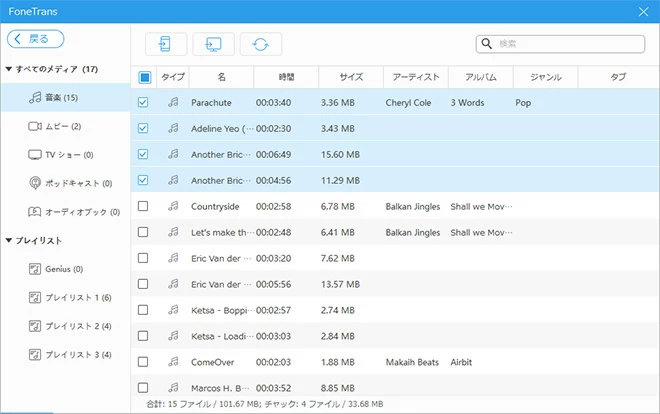Image resolution: width=660 pixels, height=414 pixels.
Task: Open the TV ショー (0) category
Action: tap(67, 155)
